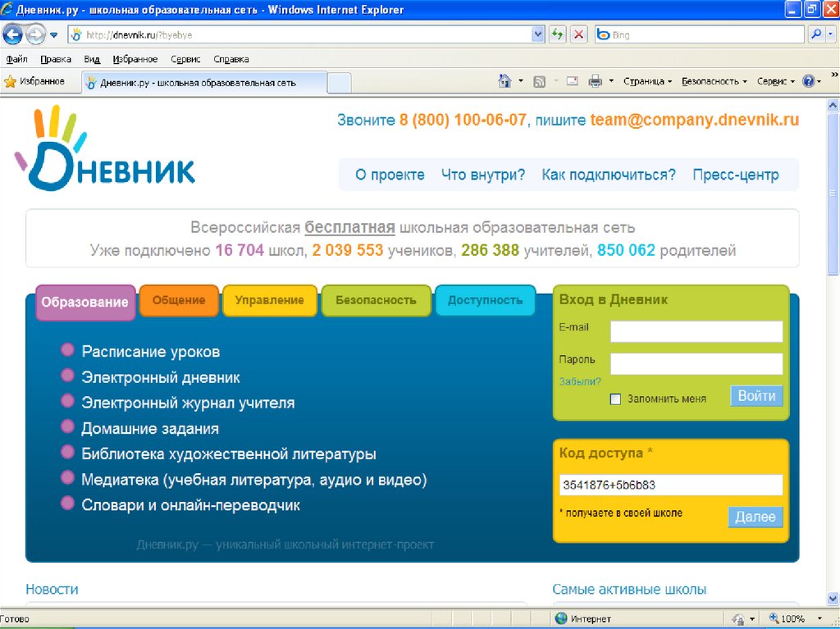Viewport: 840px width, 629px height.
Task: Click the Refresh page icon
Action: click(x=558, y=34)
